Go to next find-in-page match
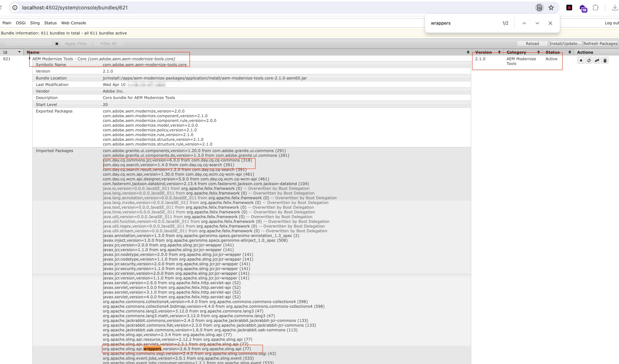Screen dimensions: 619x364 [537, 23]
